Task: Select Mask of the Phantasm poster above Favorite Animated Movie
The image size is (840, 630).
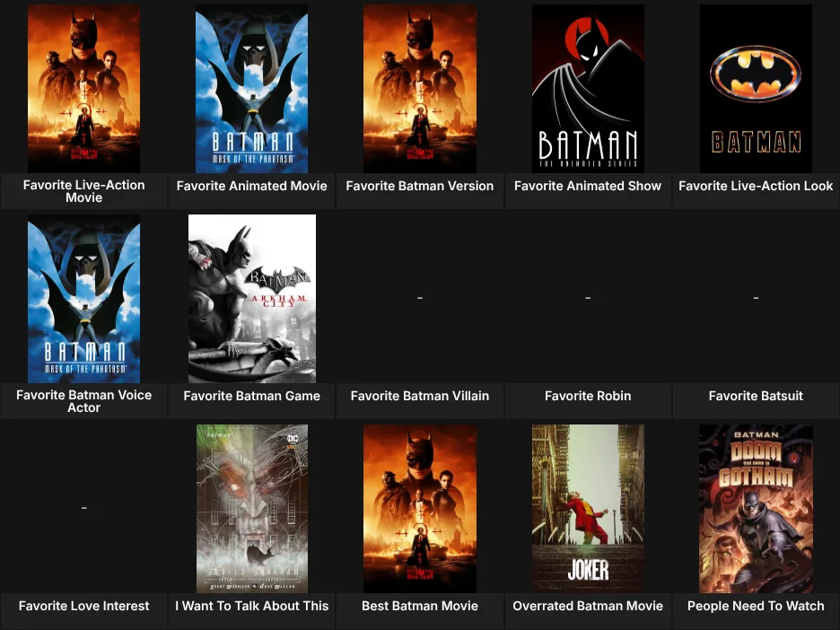Action: coord(252,88)
